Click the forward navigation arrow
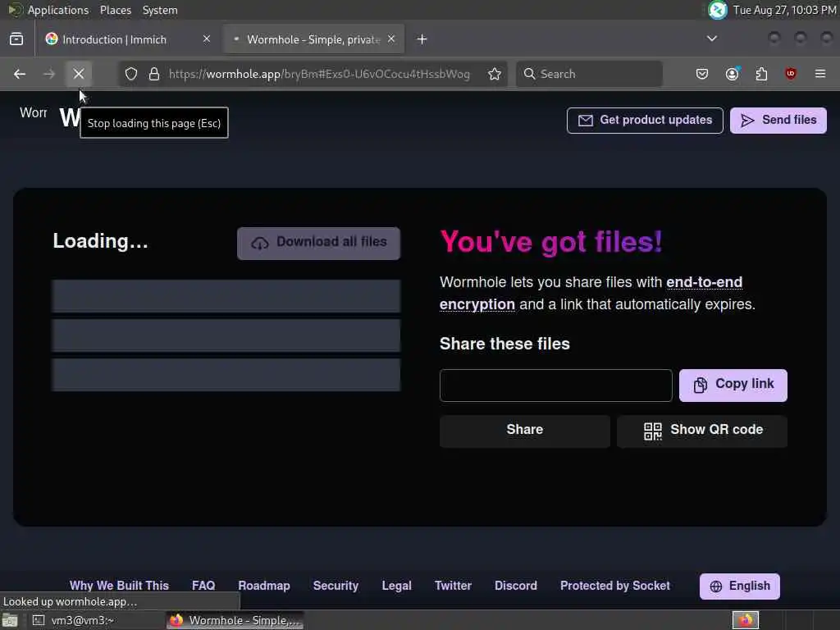The height and width of the screenshot is (630, 840). [48, 74]
